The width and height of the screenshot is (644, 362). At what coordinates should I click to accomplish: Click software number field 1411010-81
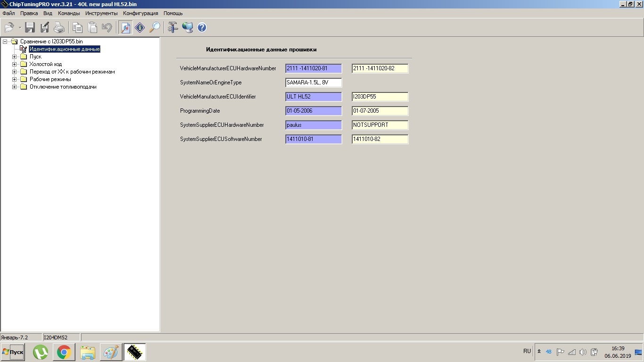pos(314,139)
